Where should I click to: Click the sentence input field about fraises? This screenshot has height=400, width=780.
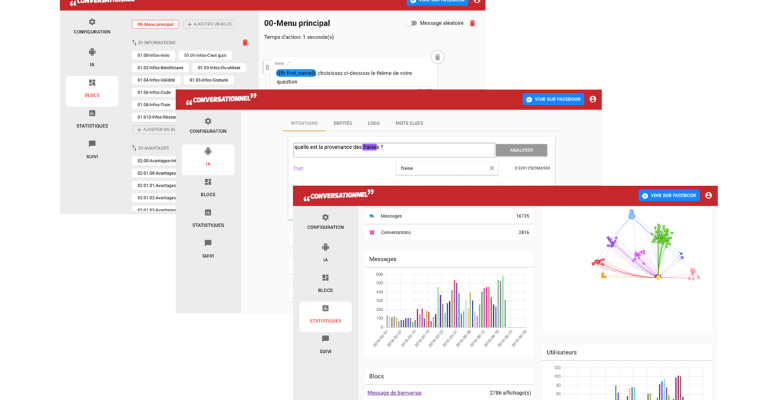click(393, 150)
